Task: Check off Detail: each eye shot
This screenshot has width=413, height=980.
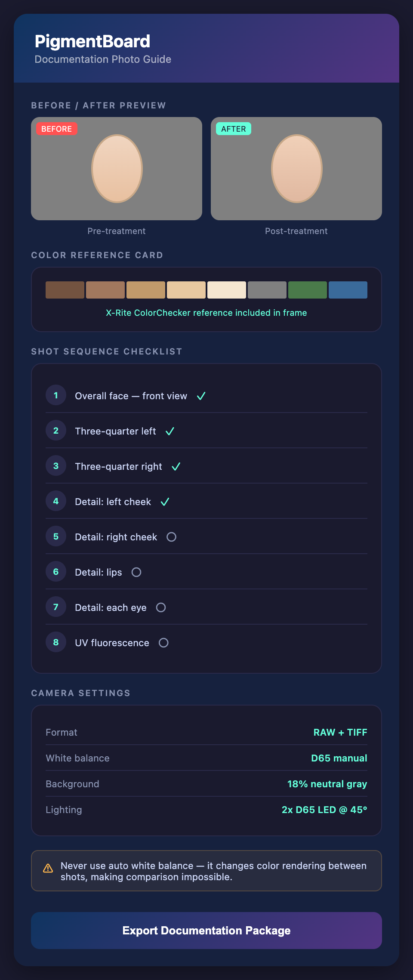Action: (x=161, y=607)
